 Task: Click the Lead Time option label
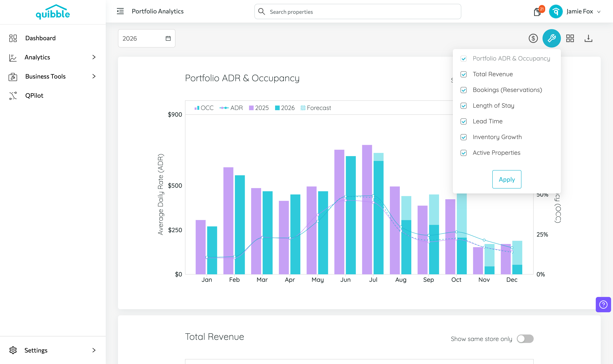tap(488, 121)
